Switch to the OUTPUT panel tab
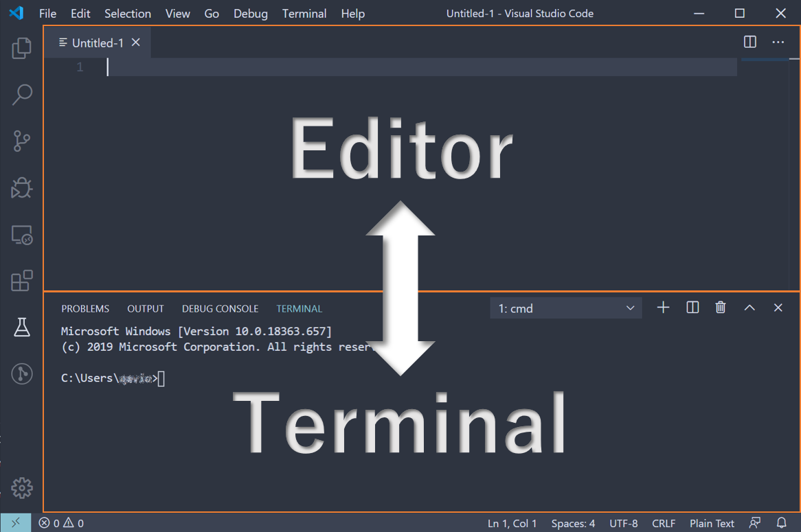This screenshot has height=532, width=801. tap(146, 309)
